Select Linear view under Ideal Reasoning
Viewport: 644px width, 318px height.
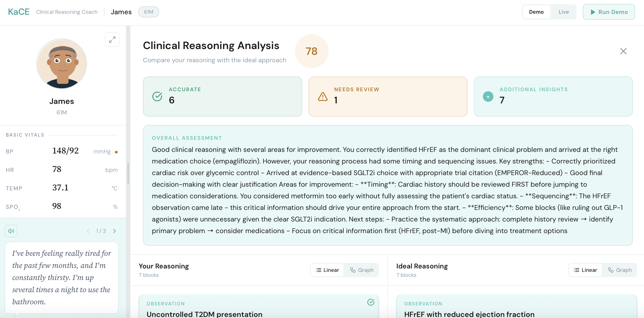(x=585, y=270)
